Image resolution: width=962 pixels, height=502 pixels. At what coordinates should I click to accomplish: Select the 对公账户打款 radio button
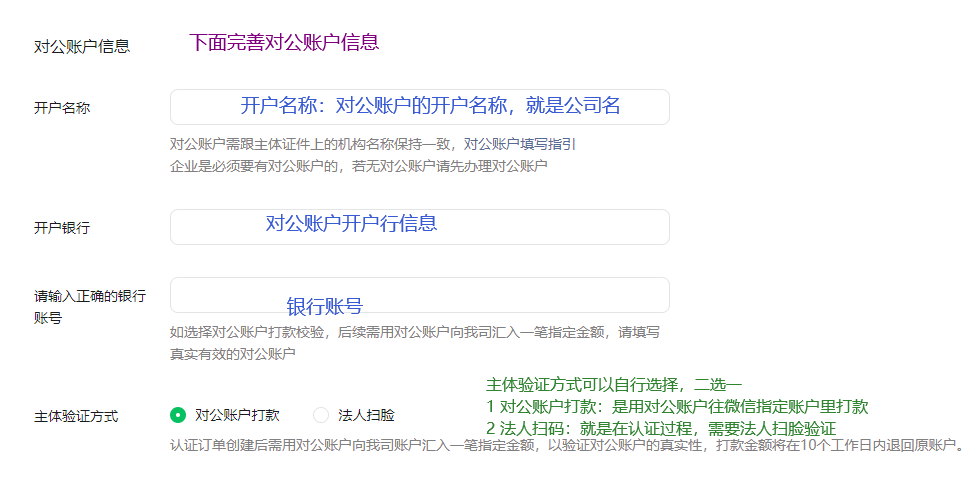[178, 415]
